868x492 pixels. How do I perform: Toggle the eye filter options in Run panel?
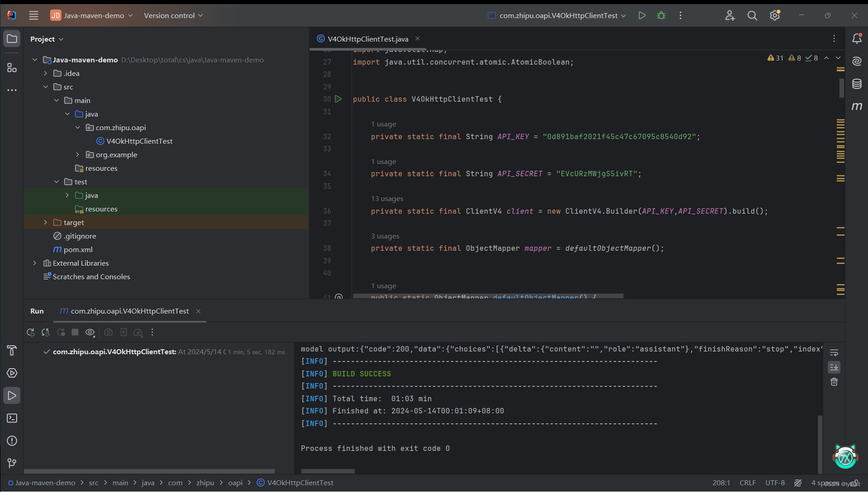pyautogui.click(x=90, y=333)
